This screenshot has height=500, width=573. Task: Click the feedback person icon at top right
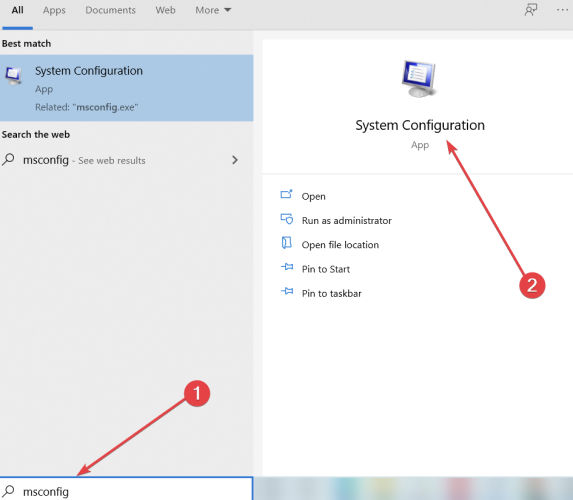[531, 10]
